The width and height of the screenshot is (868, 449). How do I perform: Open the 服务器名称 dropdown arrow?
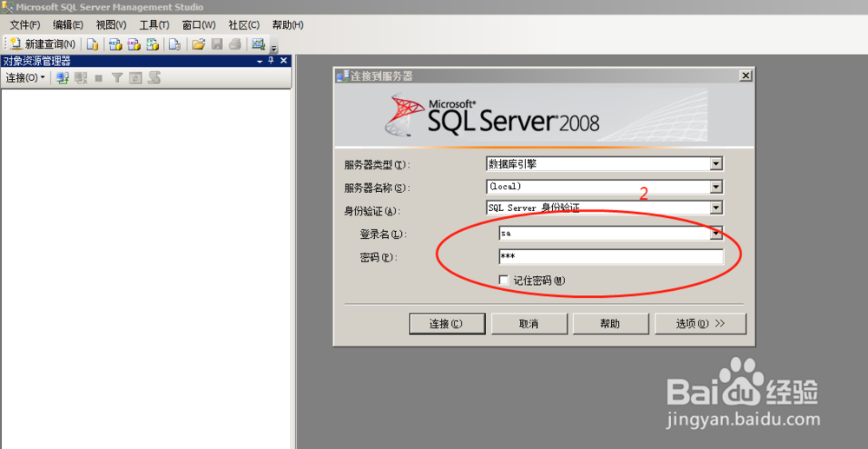[x=717, y=187]
